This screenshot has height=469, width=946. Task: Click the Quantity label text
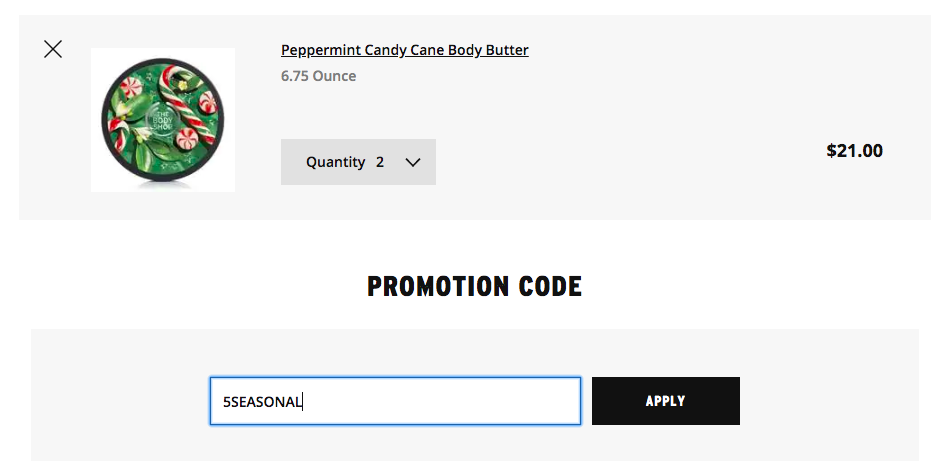point(335,162)
